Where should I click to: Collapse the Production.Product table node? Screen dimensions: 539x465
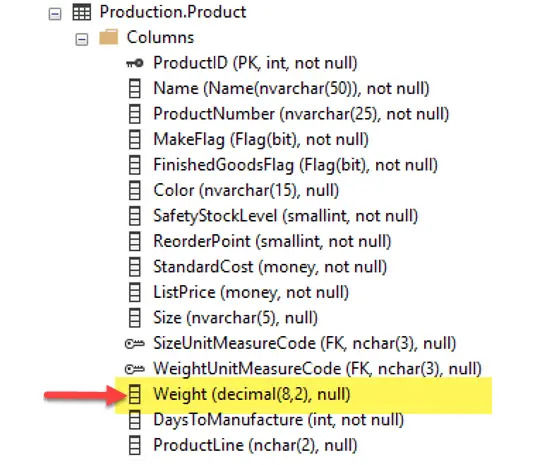tap(55, 14)
